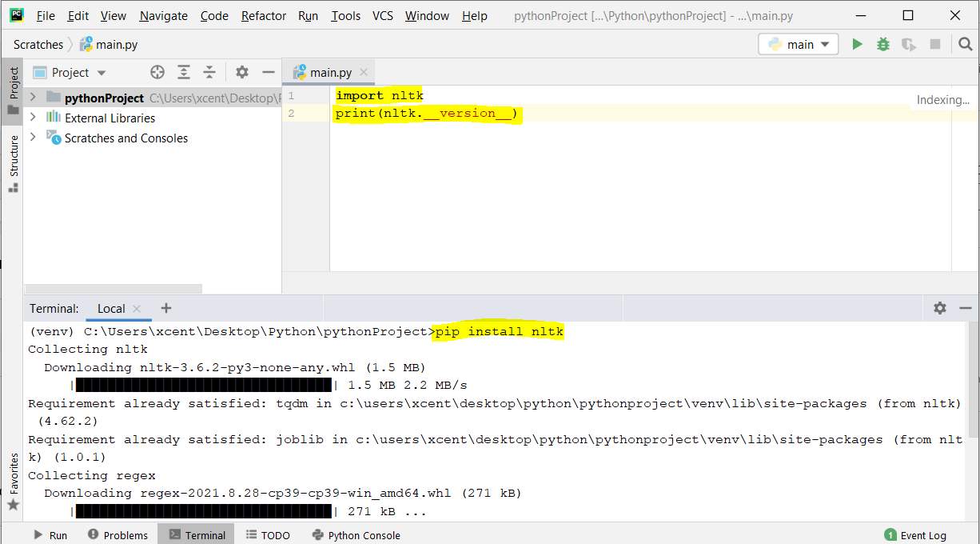
Task: Switch to the Python Console tab
Action: [357, 535]
